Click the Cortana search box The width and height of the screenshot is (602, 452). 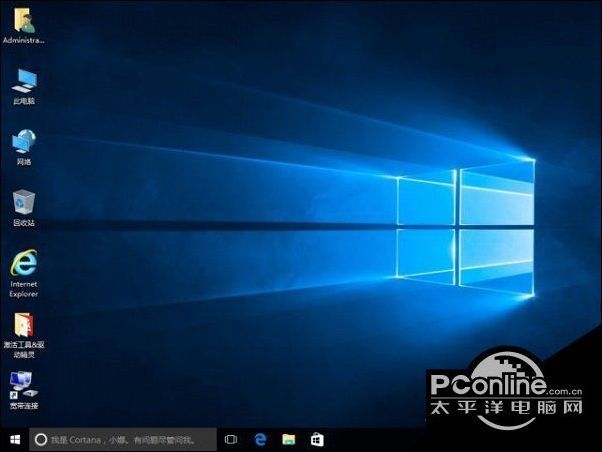click(x=123, y=440)
